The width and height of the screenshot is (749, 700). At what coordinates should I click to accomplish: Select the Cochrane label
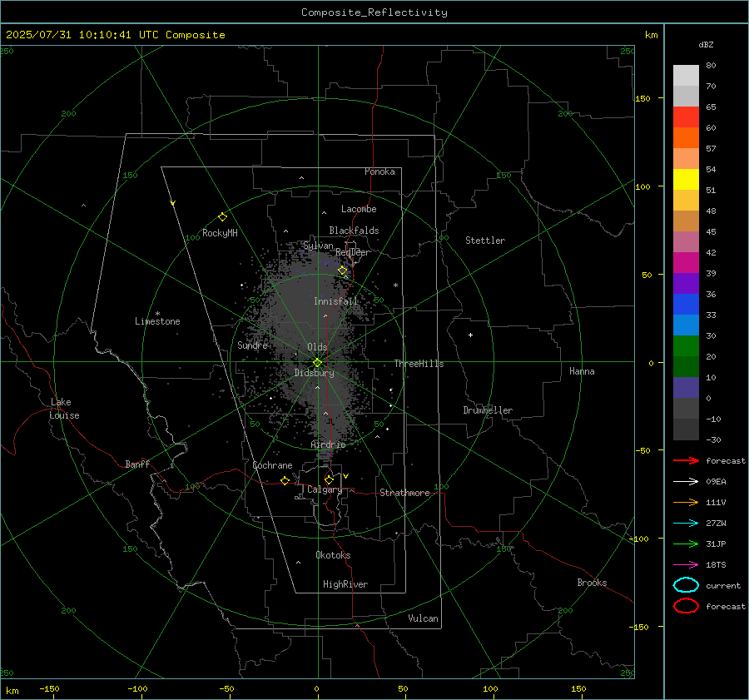272,465
